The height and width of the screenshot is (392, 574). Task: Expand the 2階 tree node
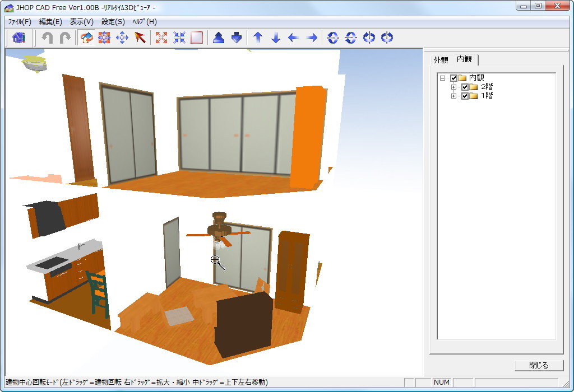tap(454, 87)
